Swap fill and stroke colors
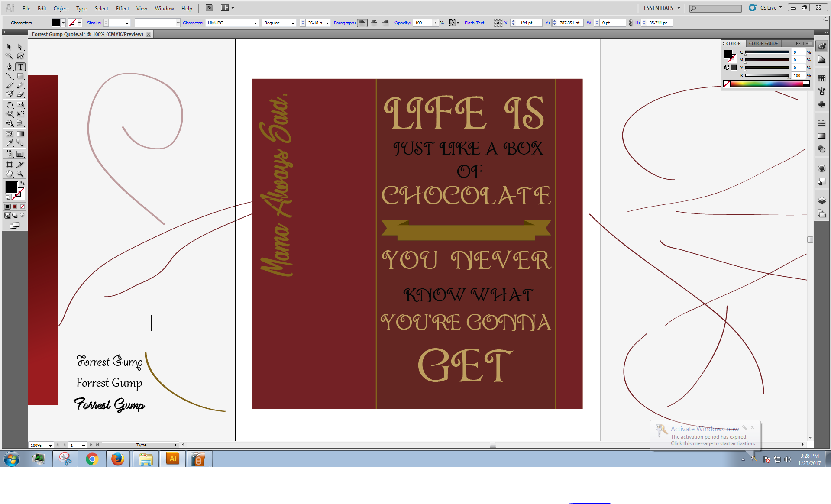The image size is (831, 504). (x=23, y=183)
